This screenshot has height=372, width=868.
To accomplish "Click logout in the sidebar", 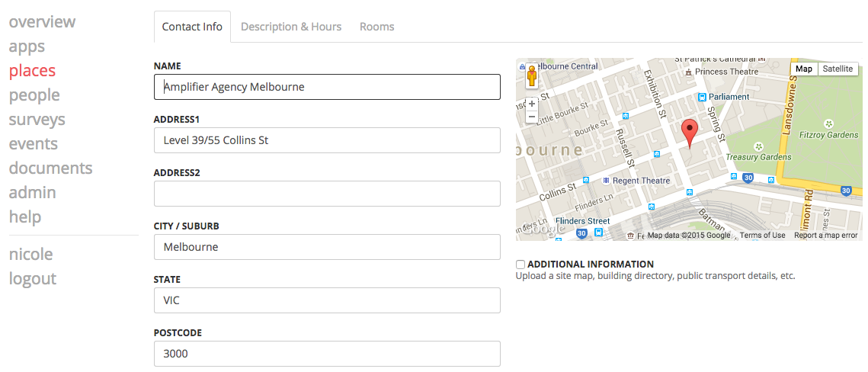I will tap(33, 279).
